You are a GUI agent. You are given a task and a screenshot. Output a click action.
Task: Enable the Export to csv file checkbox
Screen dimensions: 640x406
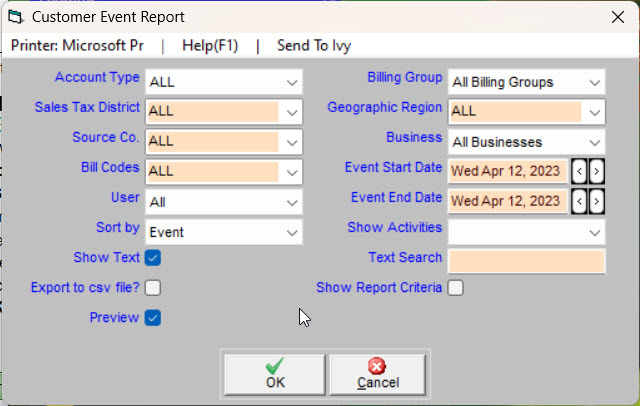(153, 288)
